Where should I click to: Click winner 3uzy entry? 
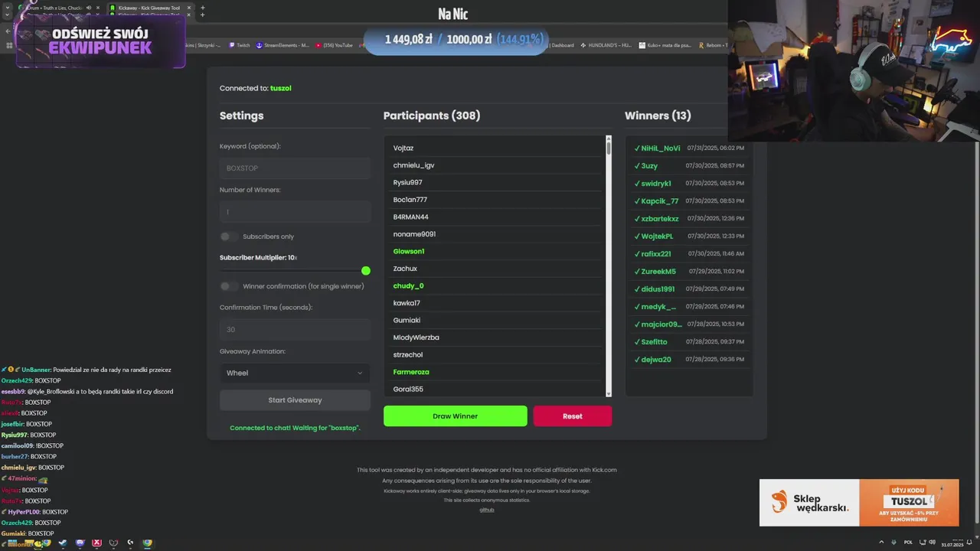[689, 166]
